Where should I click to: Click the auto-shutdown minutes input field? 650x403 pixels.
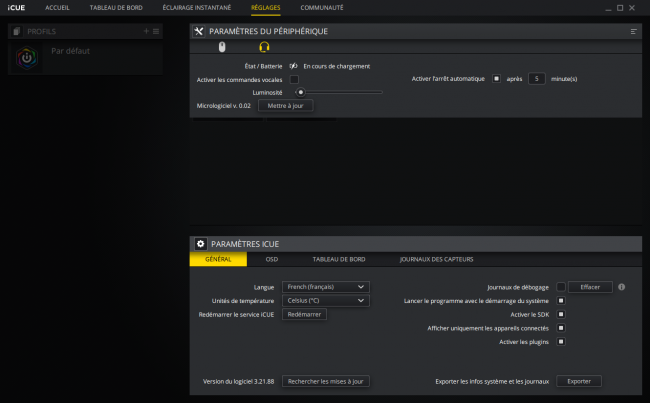click(x=536, y=78)
